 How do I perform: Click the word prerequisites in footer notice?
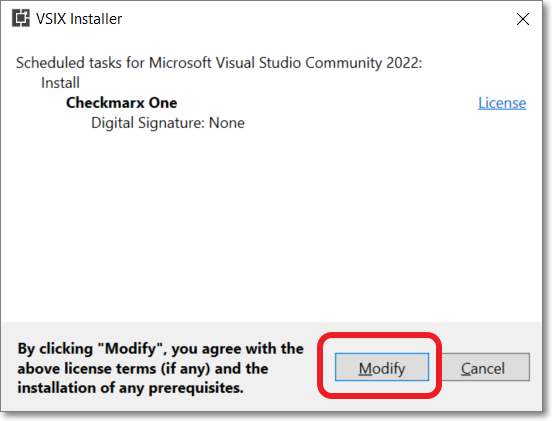pyautogui.click(x=196, y=388)
